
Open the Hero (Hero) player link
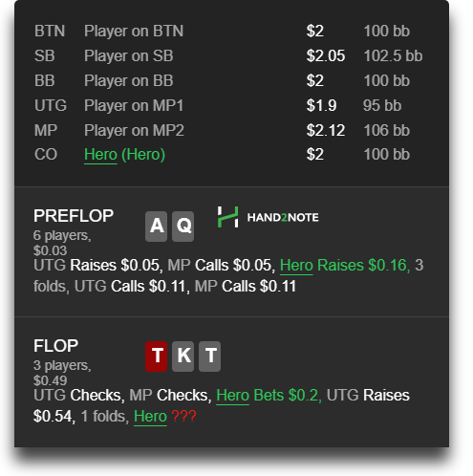coord(124,155)
